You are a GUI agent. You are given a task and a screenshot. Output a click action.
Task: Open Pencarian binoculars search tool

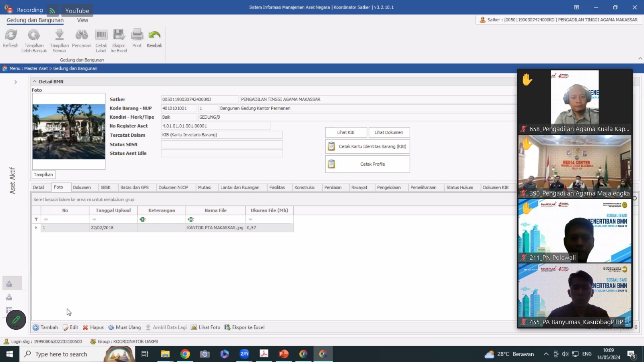coord(82,35)
